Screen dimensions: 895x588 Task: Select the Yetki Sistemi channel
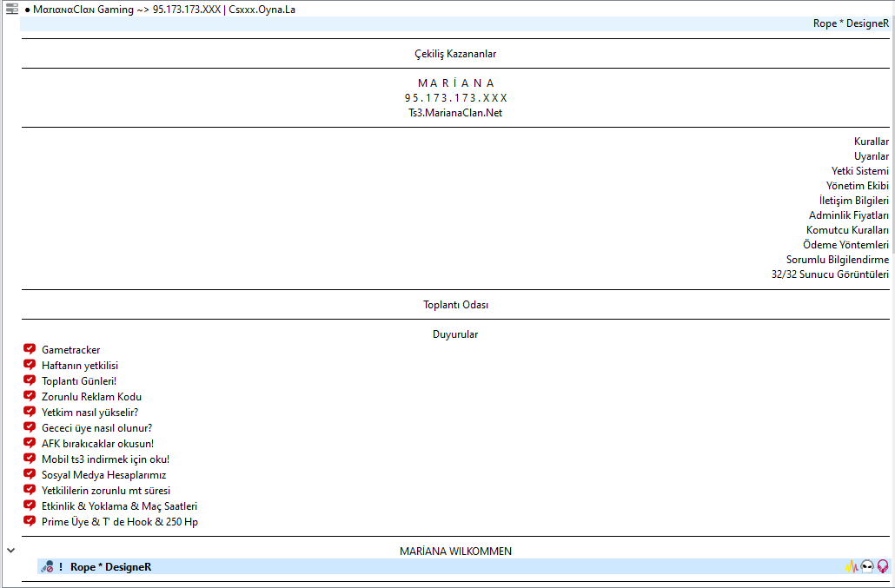[x=859, y=171]
